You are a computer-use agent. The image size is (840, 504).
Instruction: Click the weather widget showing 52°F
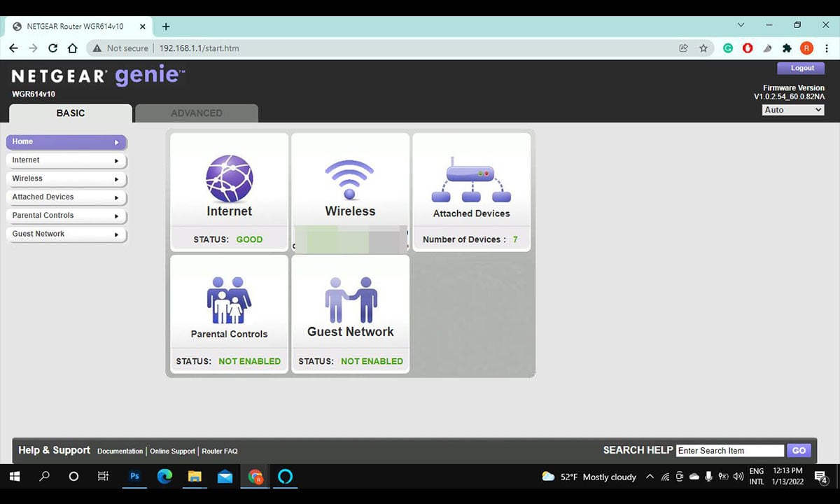coord(589,477)
